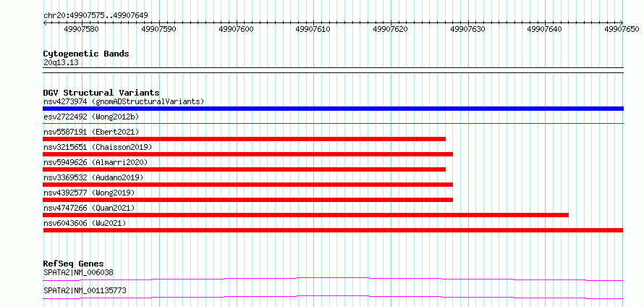
Task: Click variant label esv2722492 (Wong2012b)
Action: point(91,117)
